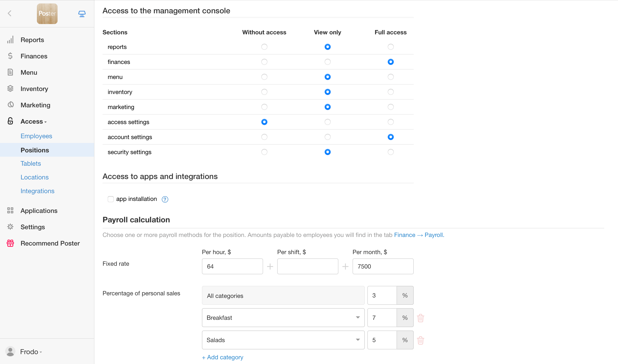
Task: Open the Salads category dropdown
Action: [x=283, y=340]
